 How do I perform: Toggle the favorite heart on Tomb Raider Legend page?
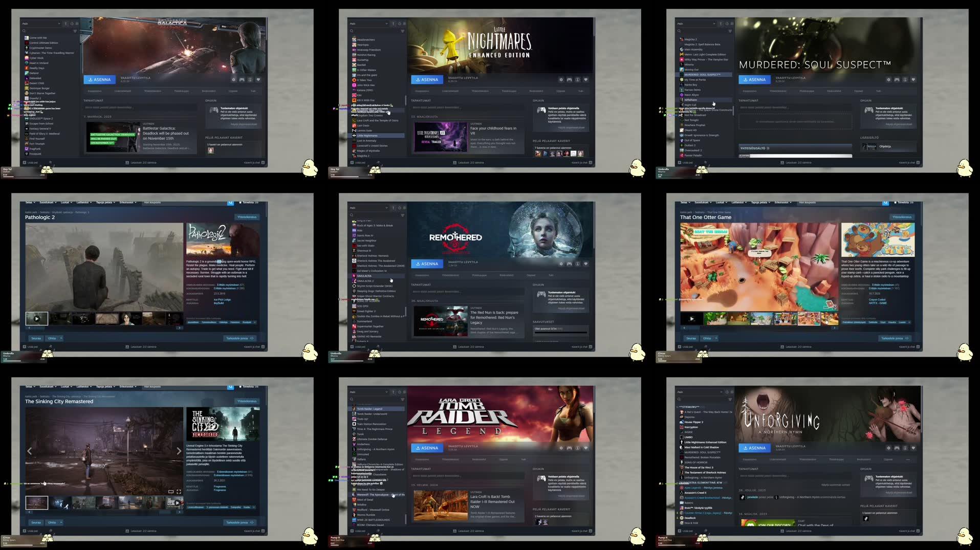point(585,448)
